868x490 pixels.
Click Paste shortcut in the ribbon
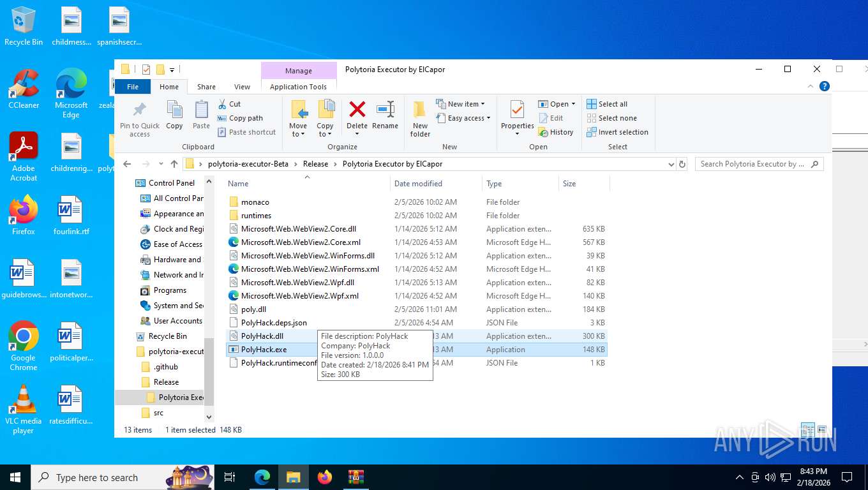(x=246, y=132)
